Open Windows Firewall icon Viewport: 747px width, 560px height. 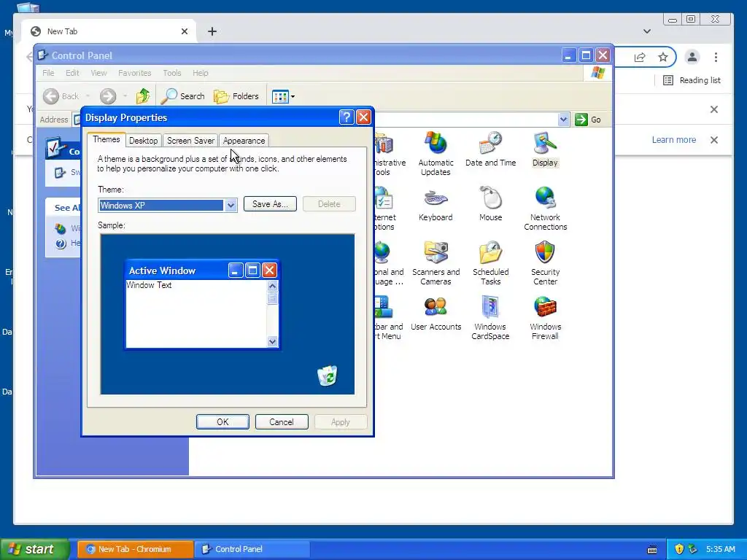point(545,318)
